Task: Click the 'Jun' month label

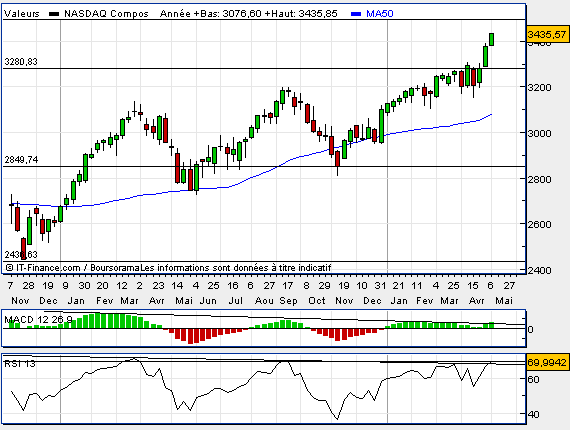Action: coord(208,301)
